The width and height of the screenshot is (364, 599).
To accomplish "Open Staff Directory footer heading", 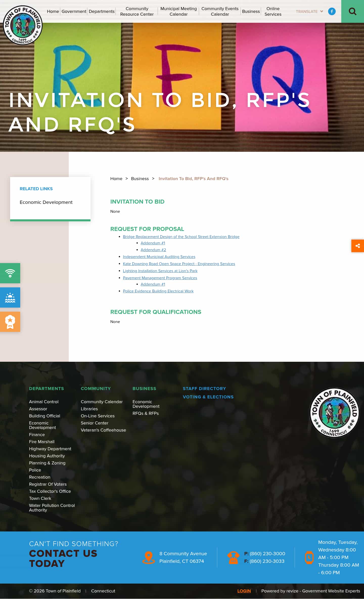I will pos(204,389).
